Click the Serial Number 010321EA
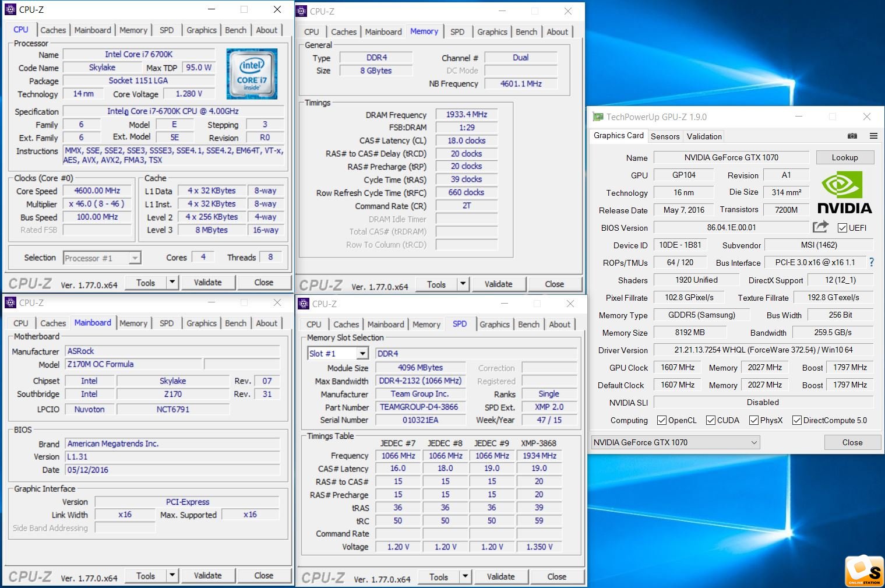Image resolution: width=885 pixels, height=588 pixels. pyautogui.click(x=421, y=420)
